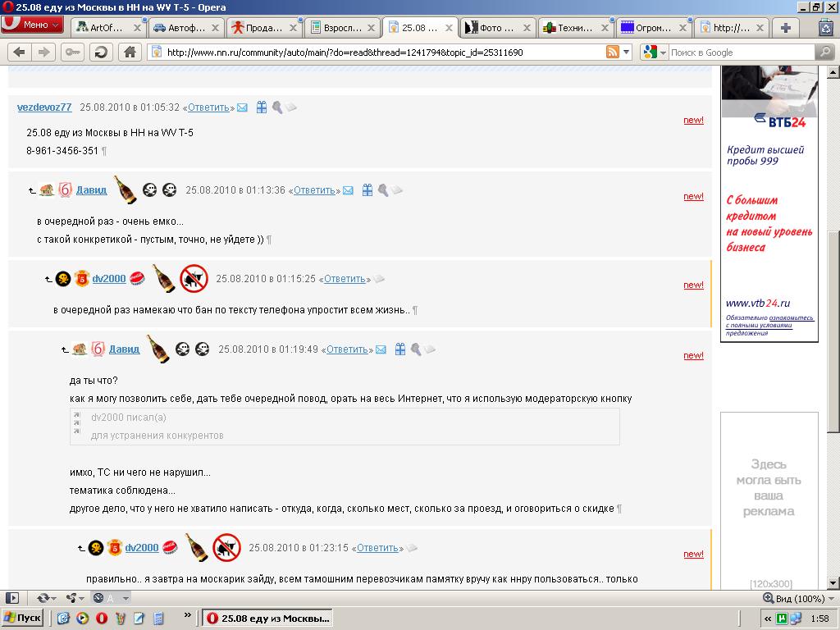Click the RSS feed icon in address bar

pyautogui.click(x=612, y=52)
